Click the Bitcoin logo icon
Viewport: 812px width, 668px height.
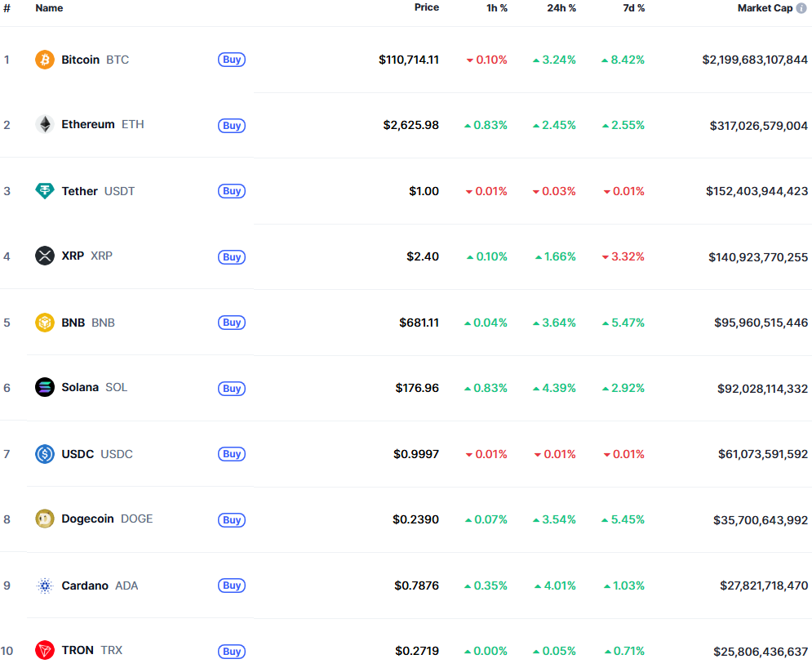click(x=45, y=60)
